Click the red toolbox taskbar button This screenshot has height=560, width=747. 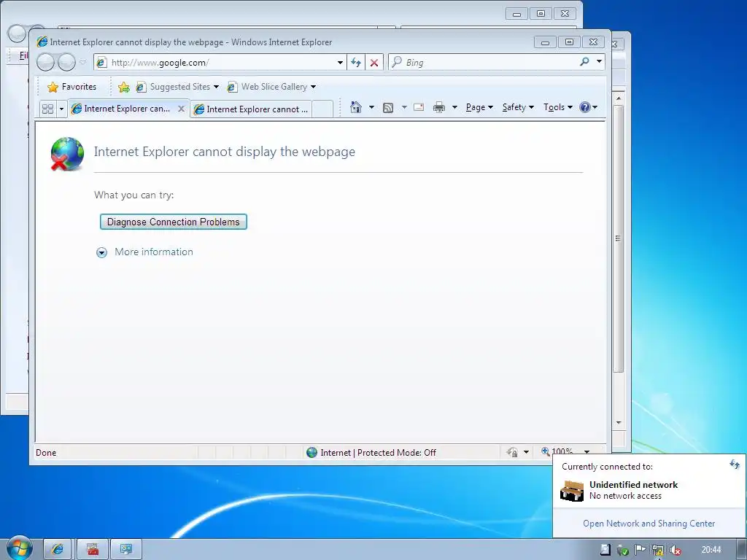coord(93,550)
